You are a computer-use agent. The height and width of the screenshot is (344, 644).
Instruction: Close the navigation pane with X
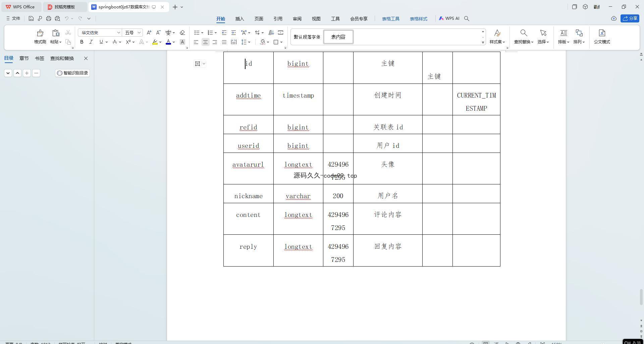(x=86, y=58)
